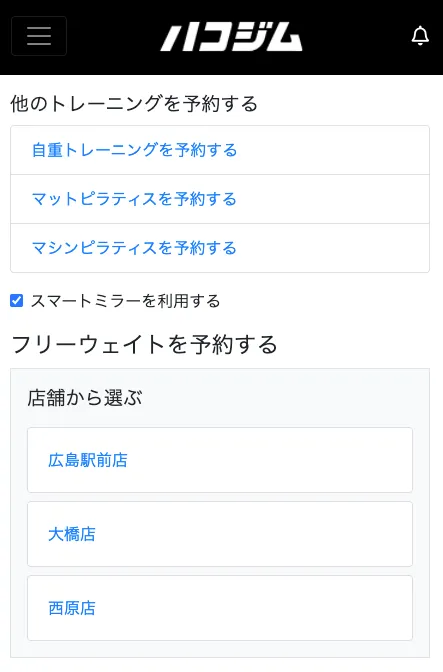Screen dimensions: 443x672
Task: Open the hamburger navigation menu
Action: click(39, 36)
